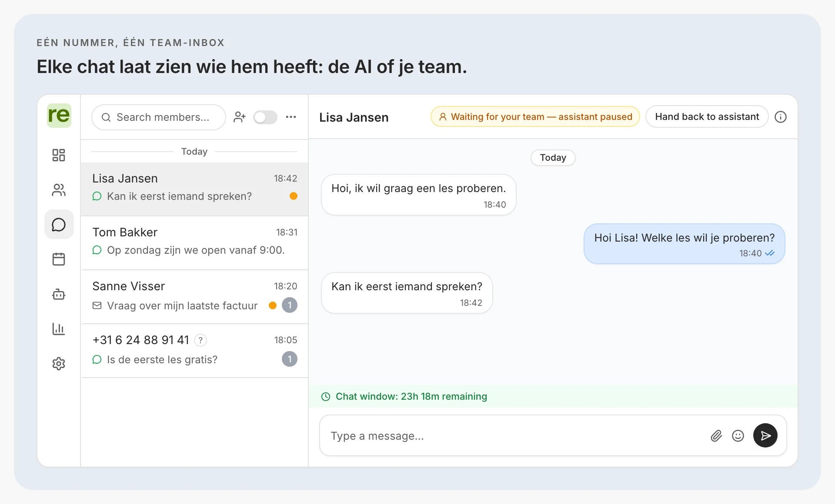Click the double check marks on sent message
This screenshot has height=504, width=835.
(x=770, y=253)
